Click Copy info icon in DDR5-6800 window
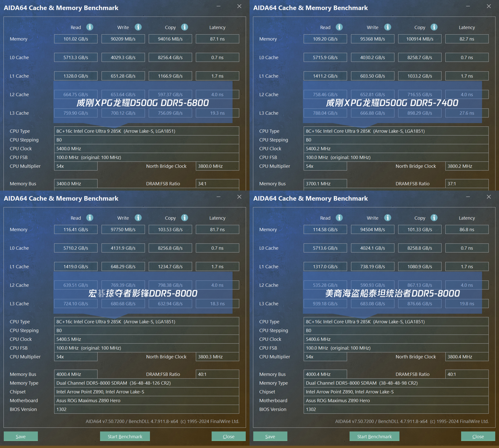This screenshot has height=448, width=499. click(x=185, y=27)
